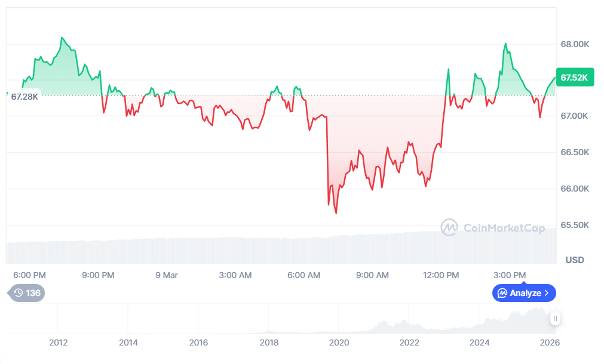
Task: Click the USD currency label
Action: pyautogui.click(x=575, y=260)
